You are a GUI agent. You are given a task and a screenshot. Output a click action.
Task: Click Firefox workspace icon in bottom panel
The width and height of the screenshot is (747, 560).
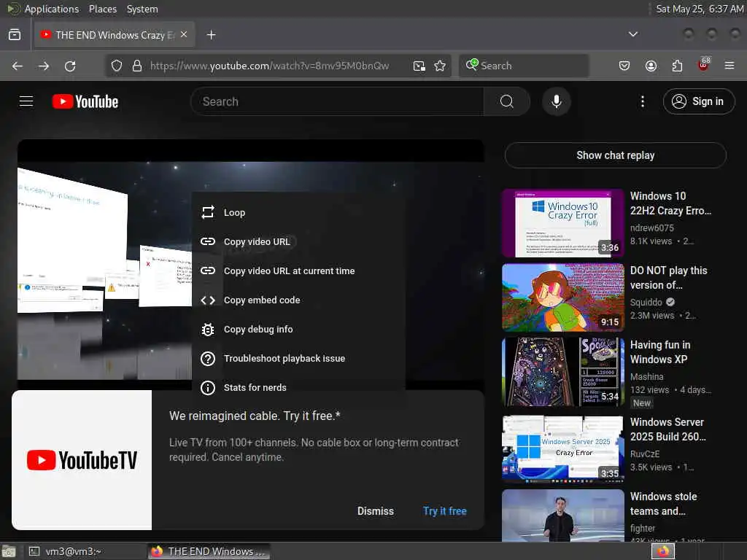663,551
